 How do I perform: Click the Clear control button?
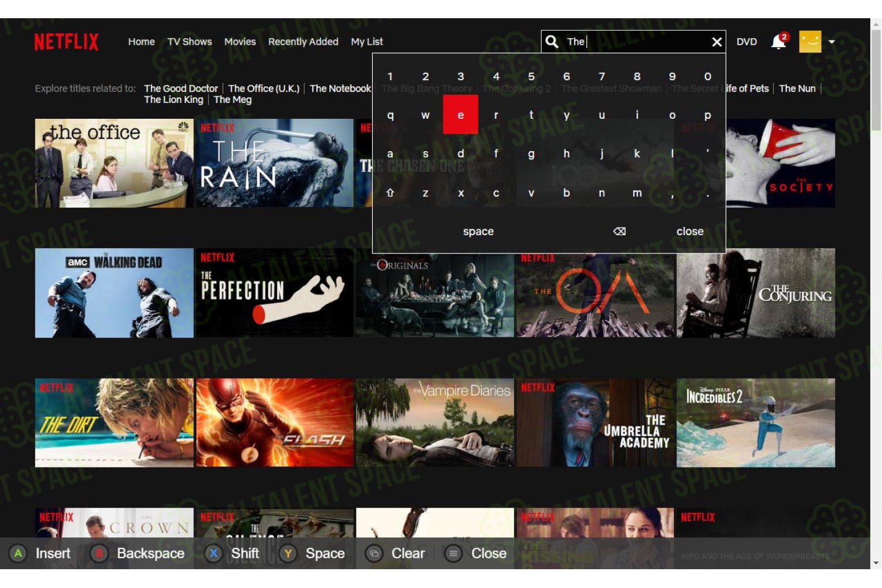coord(396,553)
